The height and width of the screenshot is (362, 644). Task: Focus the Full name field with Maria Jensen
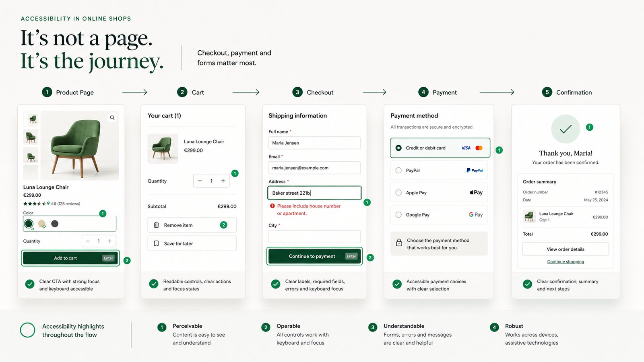(x=314, y=143)
